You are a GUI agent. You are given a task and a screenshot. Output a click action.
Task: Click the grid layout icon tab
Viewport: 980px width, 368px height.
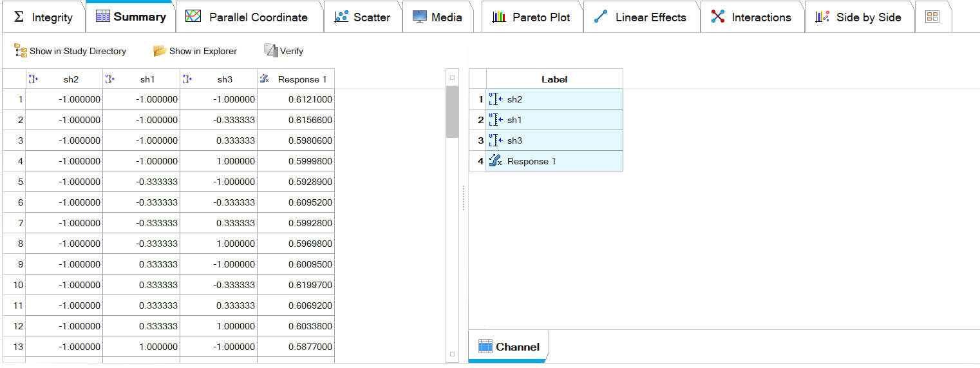click(932, 17)
